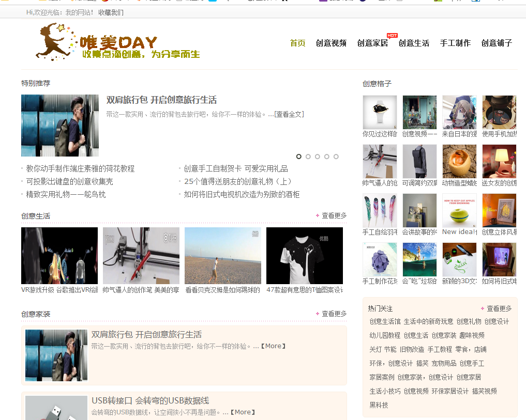Select the last carousel dot
Viewport: 526px width, 420px height.
click(336, 157)
